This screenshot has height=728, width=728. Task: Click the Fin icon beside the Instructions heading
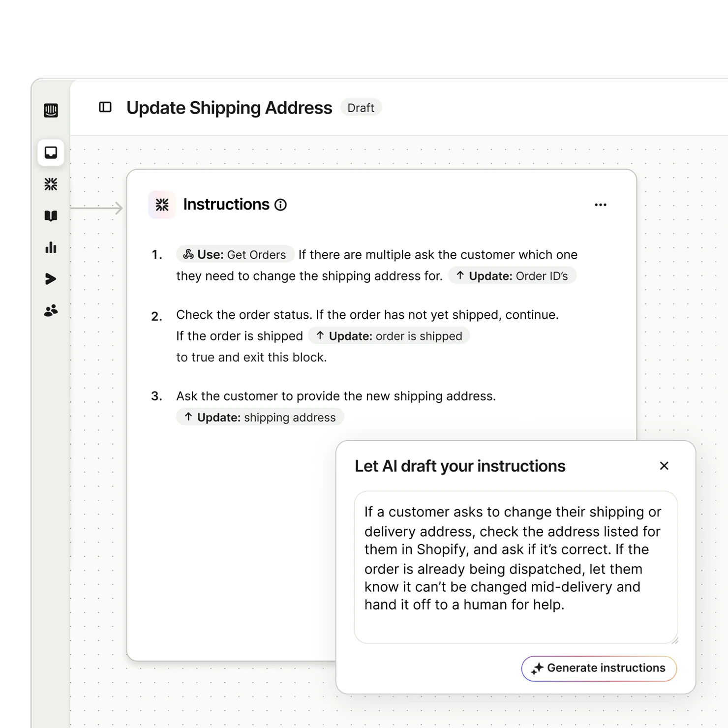pos(162,205)
